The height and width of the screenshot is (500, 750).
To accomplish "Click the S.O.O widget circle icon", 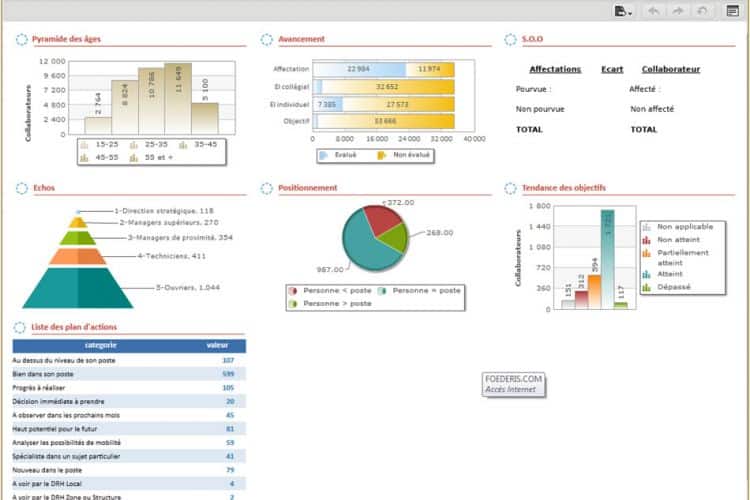I will point(510,39).
